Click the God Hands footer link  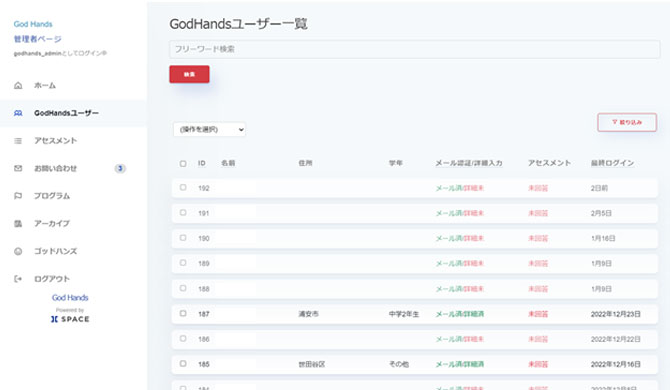(x=70, y=298)
